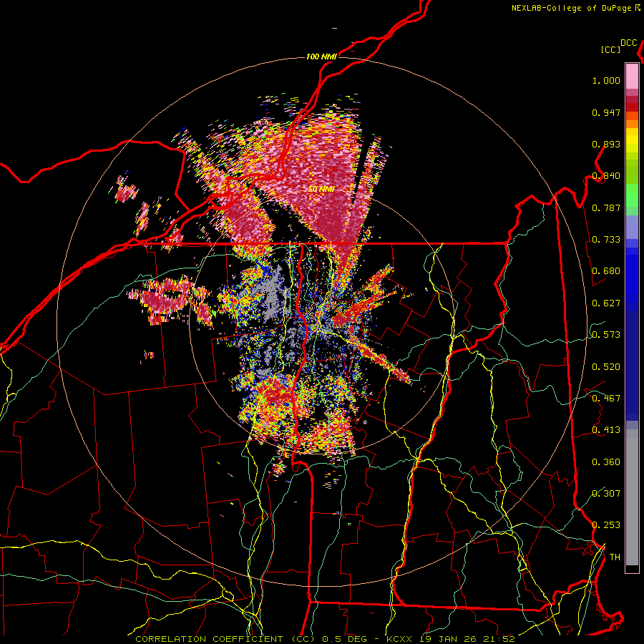Click the TH threshold label on legend

click(x=615, y=557)
